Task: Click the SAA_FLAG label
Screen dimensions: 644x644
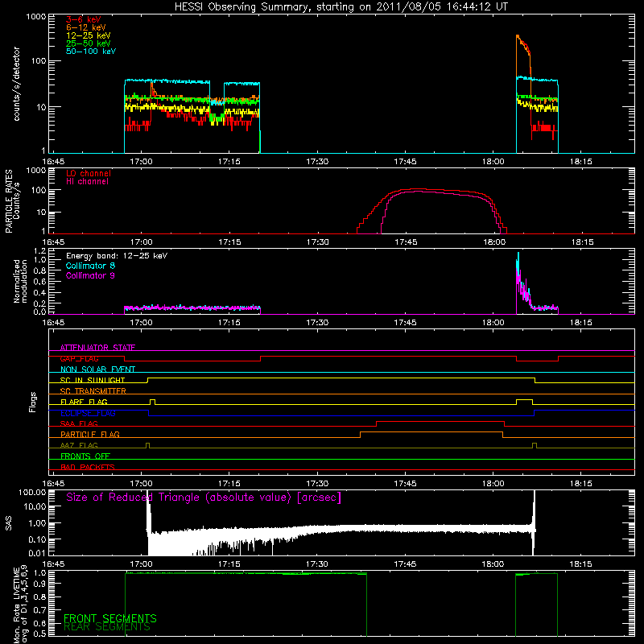Action: click(79, 424)
